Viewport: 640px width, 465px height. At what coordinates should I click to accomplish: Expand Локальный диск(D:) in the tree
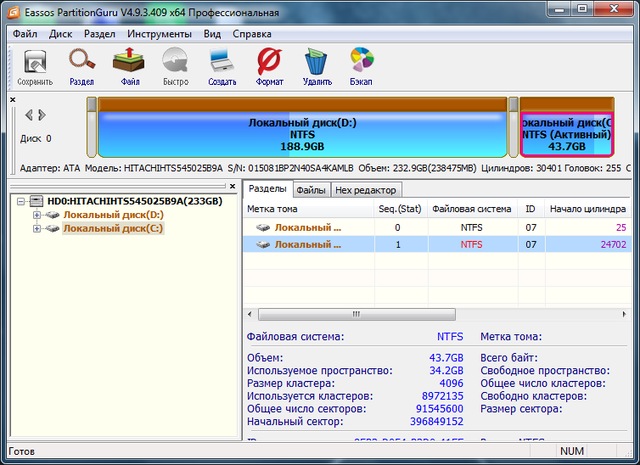(38, 215)
